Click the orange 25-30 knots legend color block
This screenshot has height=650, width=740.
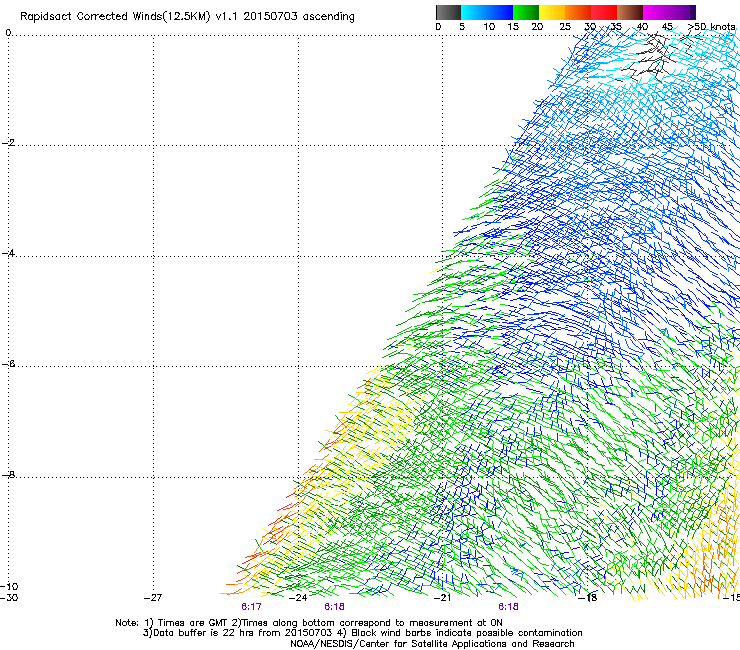pyautogui.click(x=578, y=12)
